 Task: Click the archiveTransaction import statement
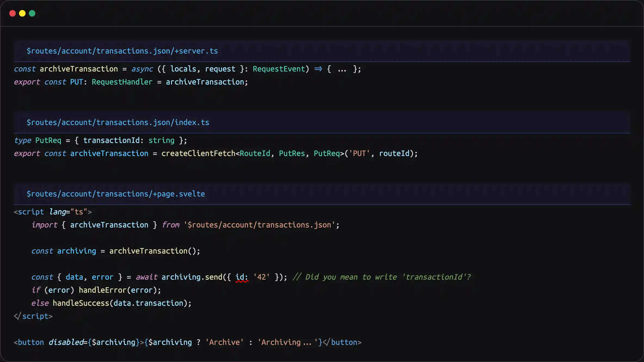point(109,225)
